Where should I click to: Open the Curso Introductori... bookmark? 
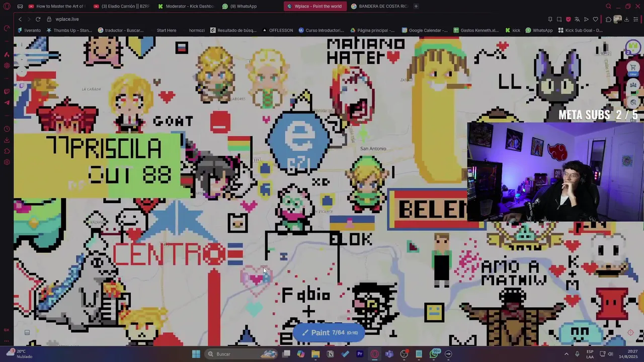pyautogui.click(x=321, y=30)
